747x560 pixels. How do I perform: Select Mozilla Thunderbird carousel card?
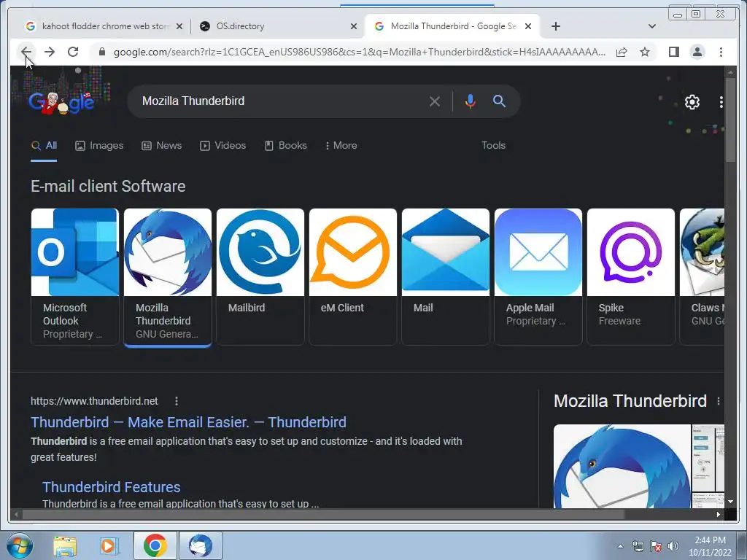tap(168, 276)
